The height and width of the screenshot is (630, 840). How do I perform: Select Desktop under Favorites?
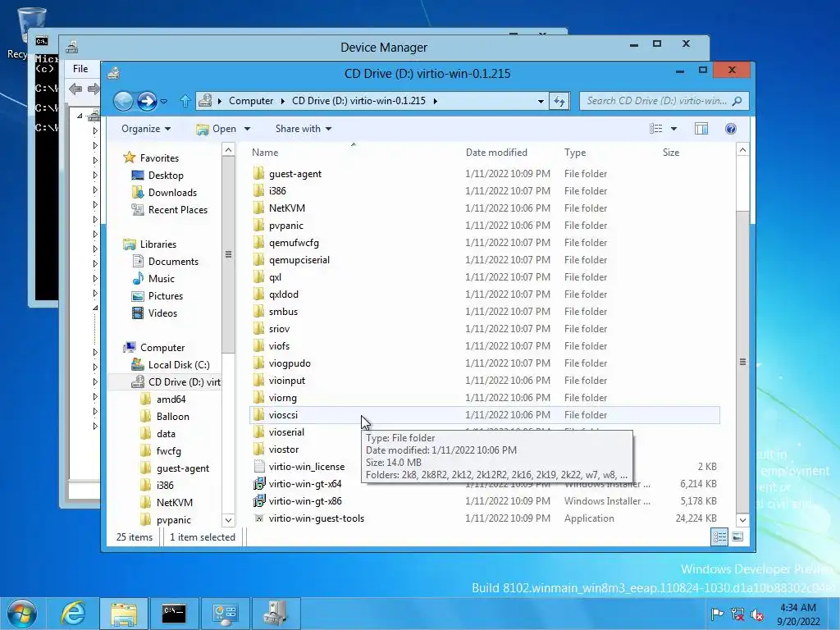point(166,176)
